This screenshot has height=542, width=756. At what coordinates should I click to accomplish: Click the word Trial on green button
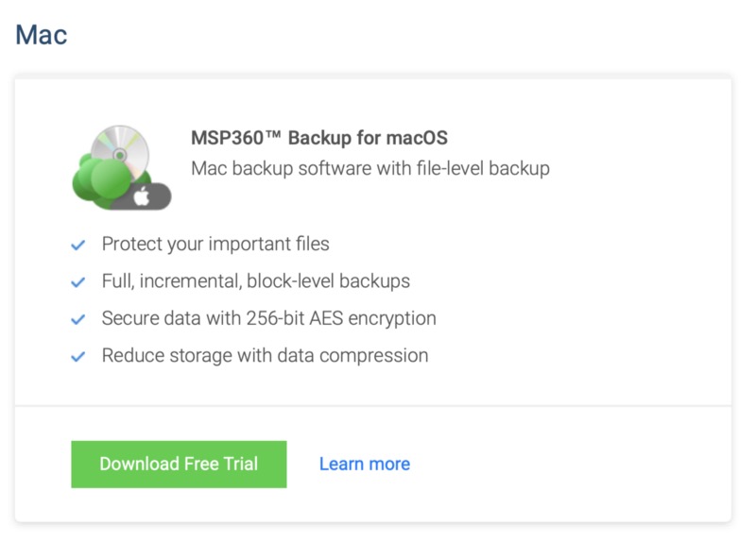[x=241, y=464]
